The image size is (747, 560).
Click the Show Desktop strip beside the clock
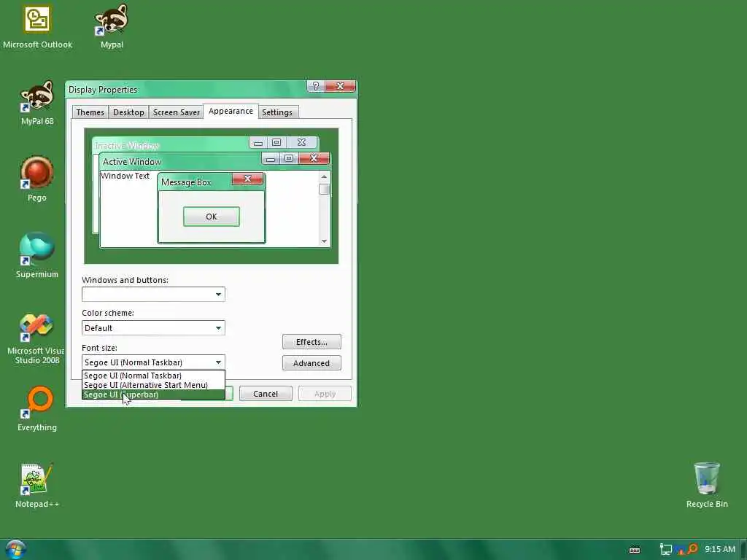pos(743,550)
